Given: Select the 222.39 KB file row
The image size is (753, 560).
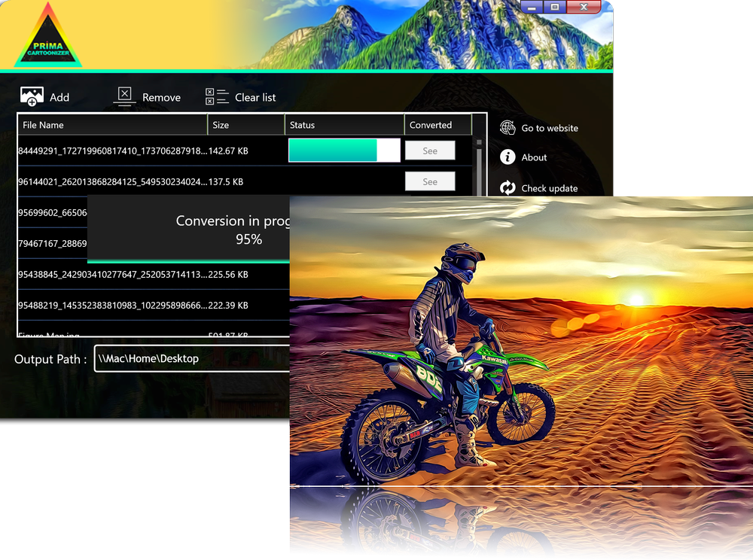Looking at the screenshot, I should [151, 306].
